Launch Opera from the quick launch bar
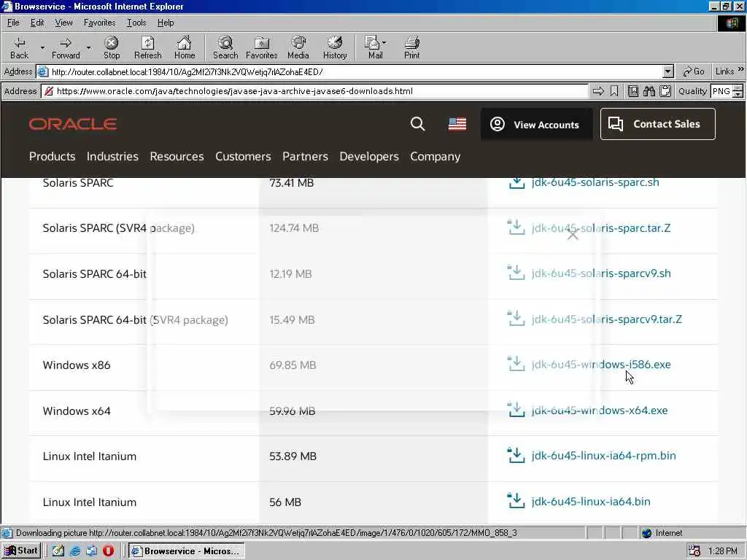 click(x=108, y=551)
